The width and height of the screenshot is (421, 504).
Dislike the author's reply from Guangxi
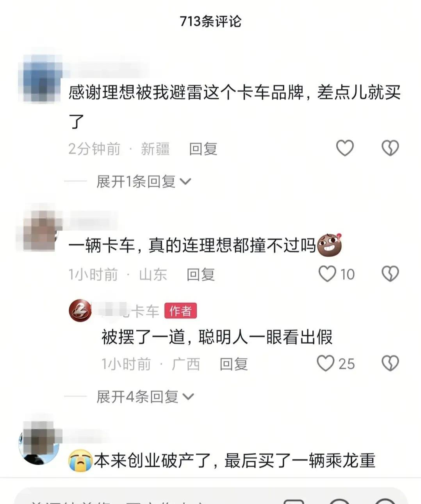click(390, 364)
